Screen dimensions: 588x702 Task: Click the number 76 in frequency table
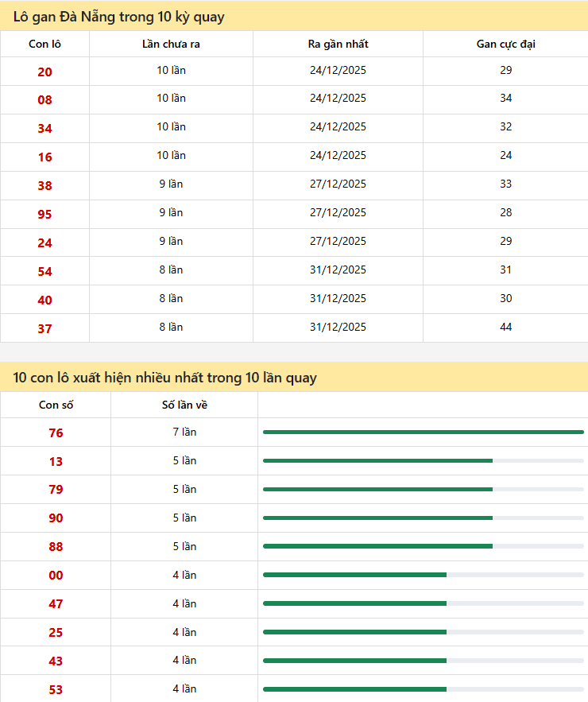point(56,433)
